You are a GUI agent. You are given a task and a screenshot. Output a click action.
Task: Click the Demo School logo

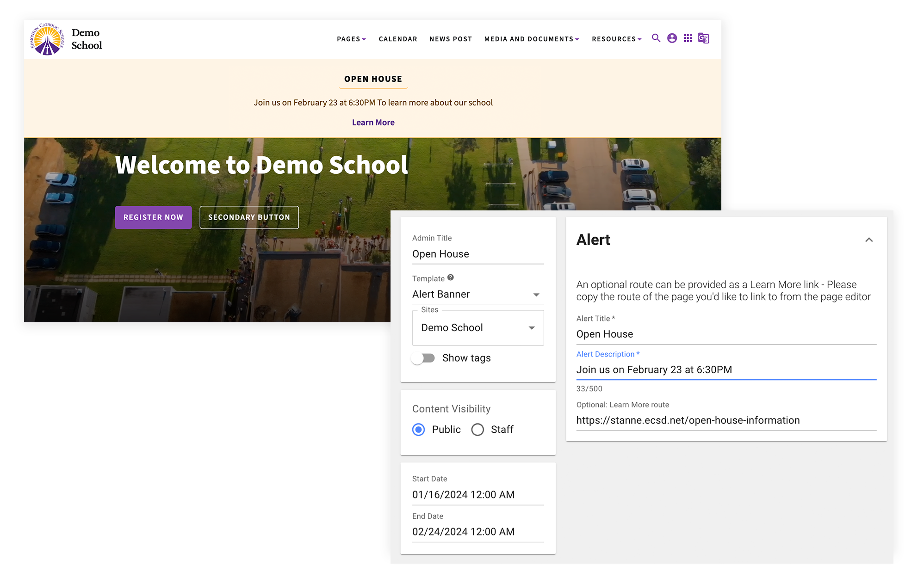47,39
